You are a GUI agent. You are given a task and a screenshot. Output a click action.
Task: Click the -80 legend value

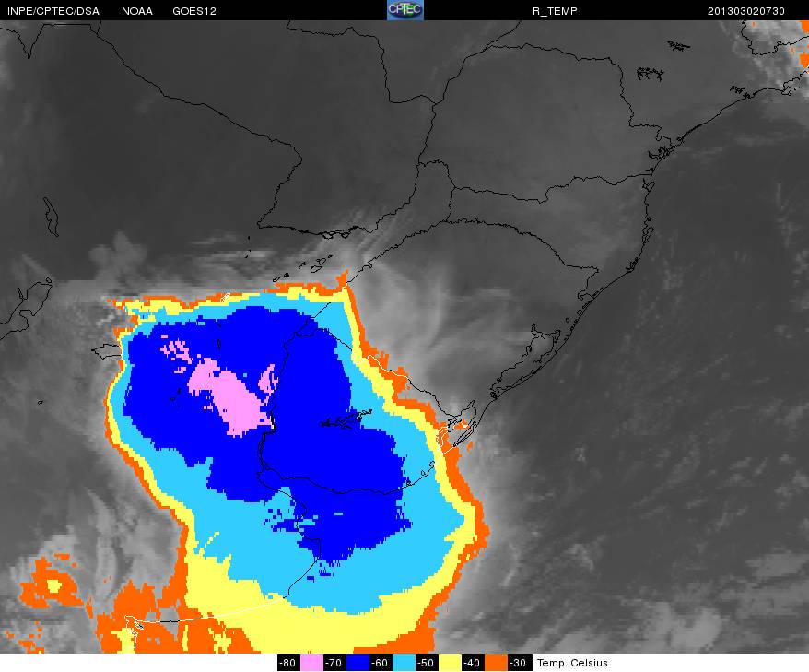pyautogui.click(x=288, y=663)
